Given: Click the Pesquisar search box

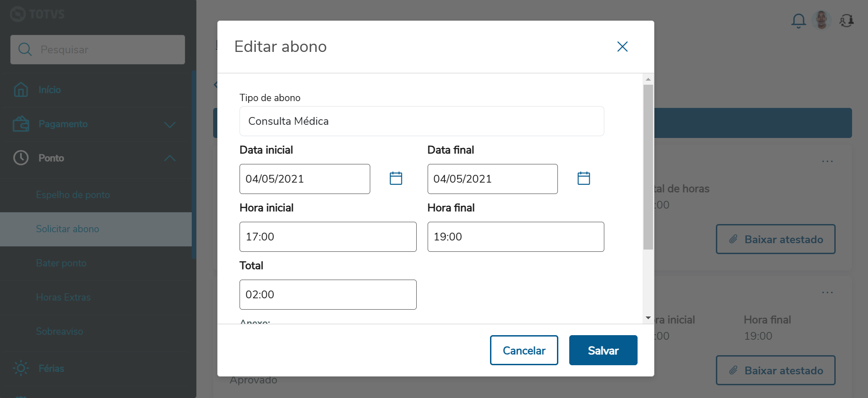Looking at the screenshot, I should tap(97, 50).
